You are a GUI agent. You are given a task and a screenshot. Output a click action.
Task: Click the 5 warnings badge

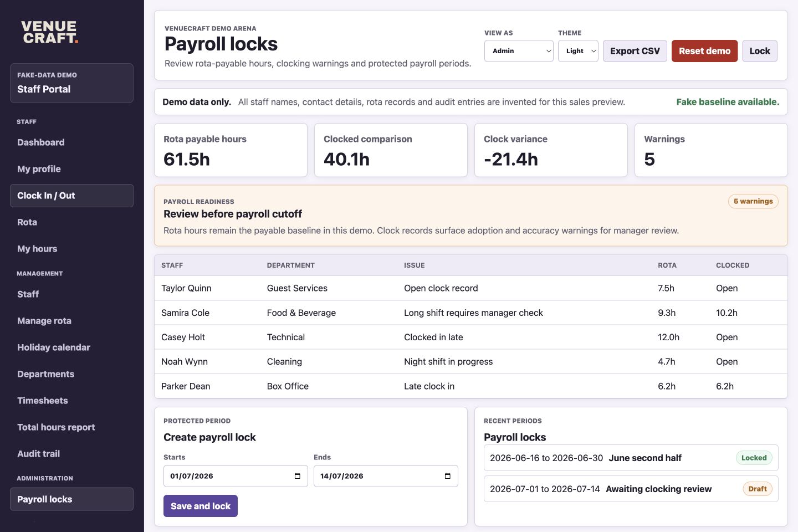(x=753, y=201)
